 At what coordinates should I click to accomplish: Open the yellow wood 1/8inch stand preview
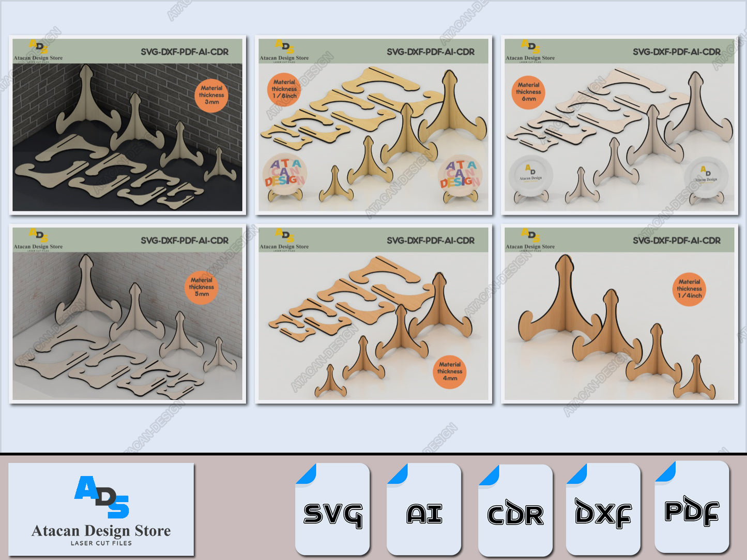[x=373, y=125]
